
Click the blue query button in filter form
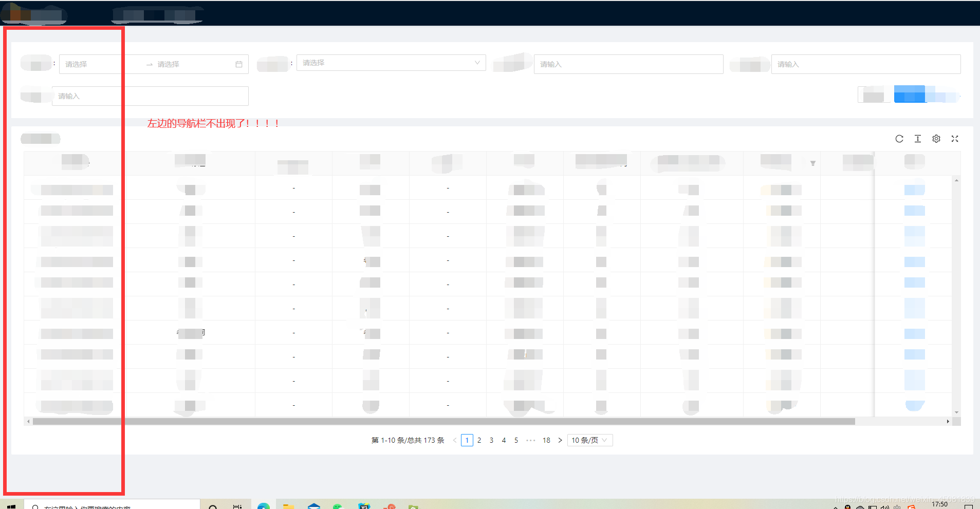click(x=909, y=94)
